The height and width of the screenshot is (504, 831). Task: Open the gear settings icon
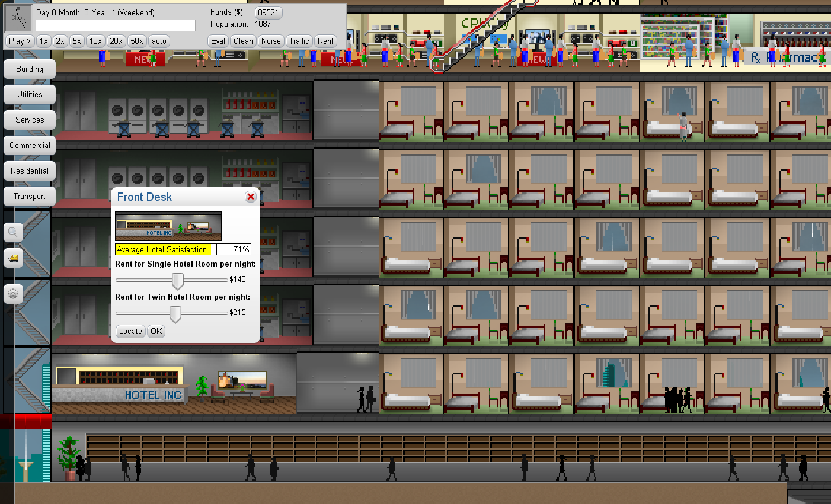[13, 294]
